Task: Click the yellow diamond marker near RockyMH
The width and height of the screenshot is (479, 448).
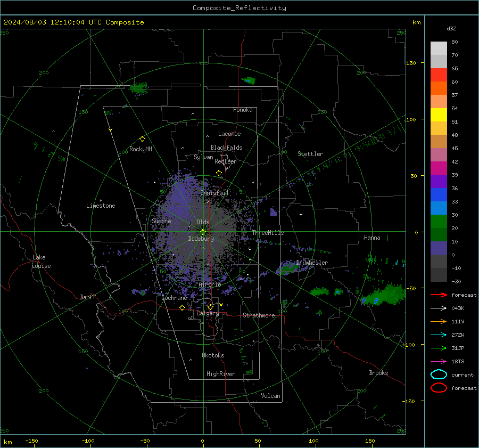Action: 142,139
